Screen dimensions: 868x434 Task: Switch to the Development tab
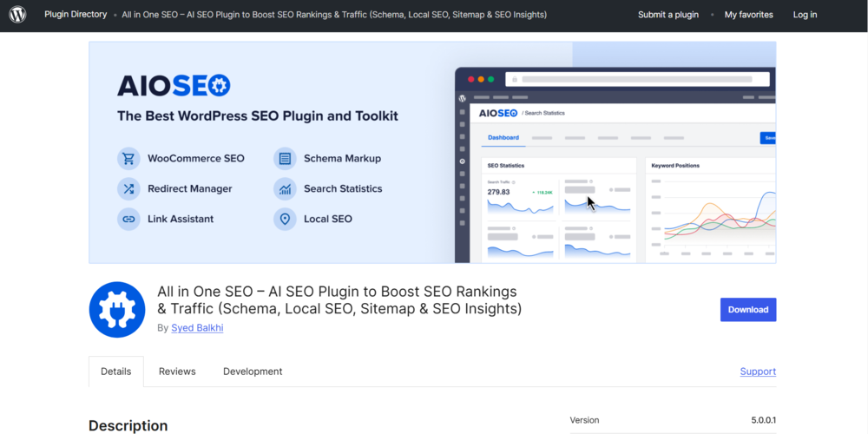pos(253,372)
